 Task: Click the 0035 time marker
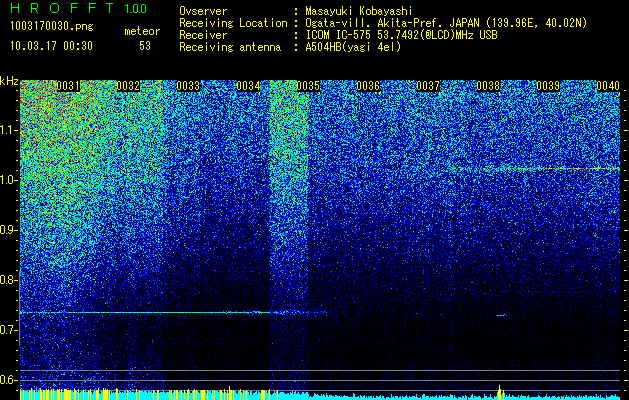pyautogui.click(x=308, y=86)
